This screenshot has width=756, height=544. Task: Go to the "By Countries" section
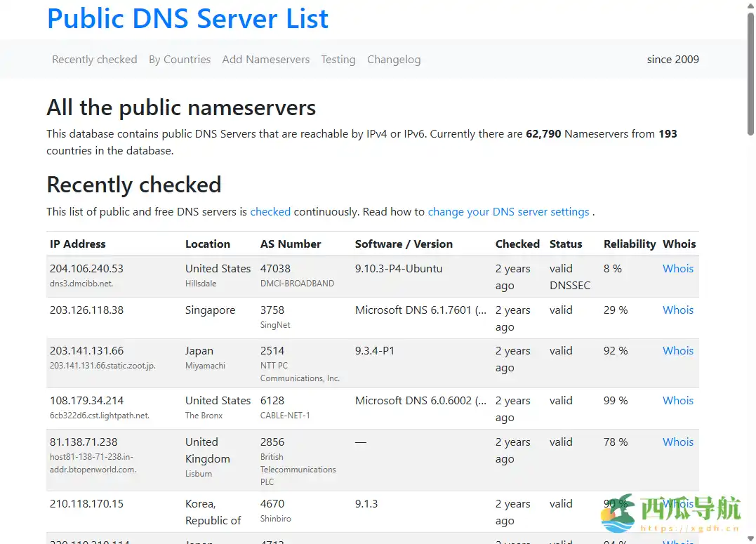coord(179,60)
